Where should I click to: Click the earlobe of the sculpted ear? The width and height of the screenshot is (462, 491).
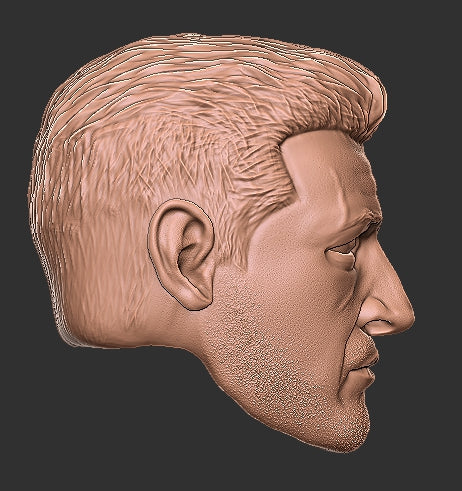tap(197, 298)
